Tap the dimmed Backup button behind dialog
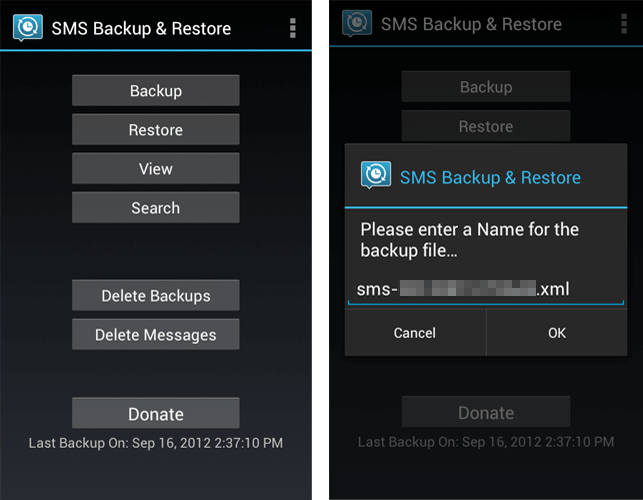Screen dimensions: 643x500 pos(486,87)
